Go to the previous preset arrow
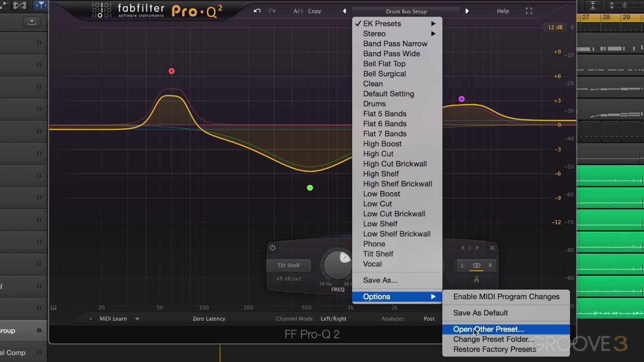Viewport: 644px width, 362px height. [345, 11]
